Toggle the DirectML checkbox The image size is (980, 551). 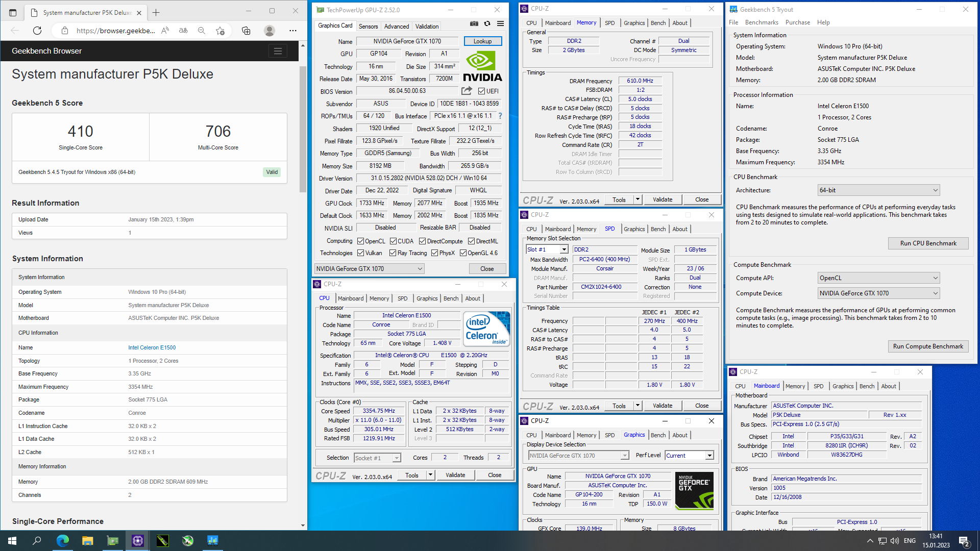click(471, 241)
